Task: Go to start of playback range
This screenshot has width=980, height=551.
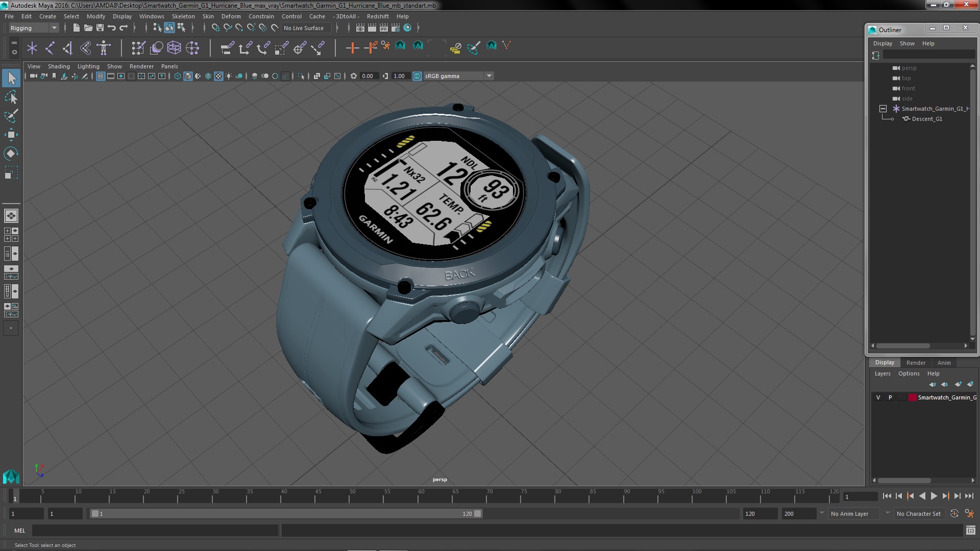Action: [887, 496]
